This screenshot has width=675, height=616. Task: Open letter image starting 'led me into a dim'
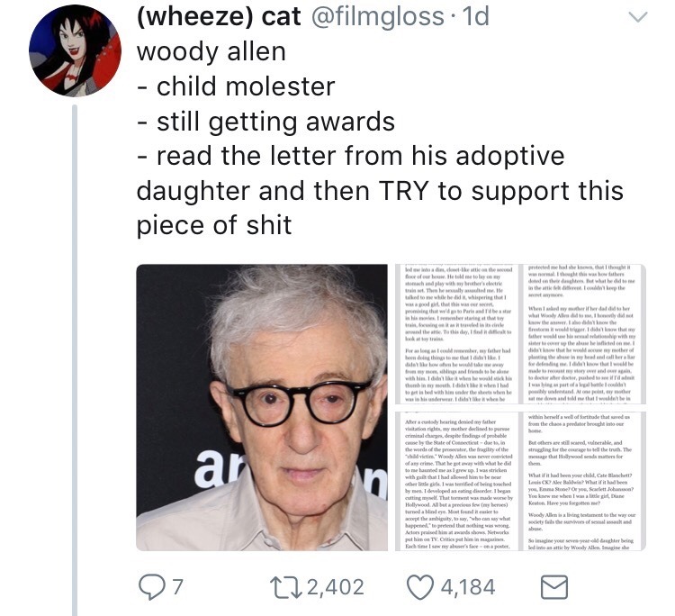[457, 334]
